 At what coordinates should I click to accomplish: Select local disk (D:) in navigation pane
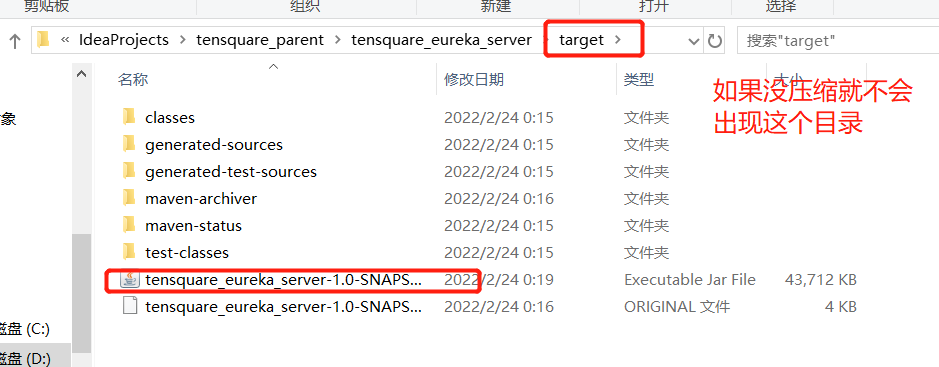(x=25, y=359)
